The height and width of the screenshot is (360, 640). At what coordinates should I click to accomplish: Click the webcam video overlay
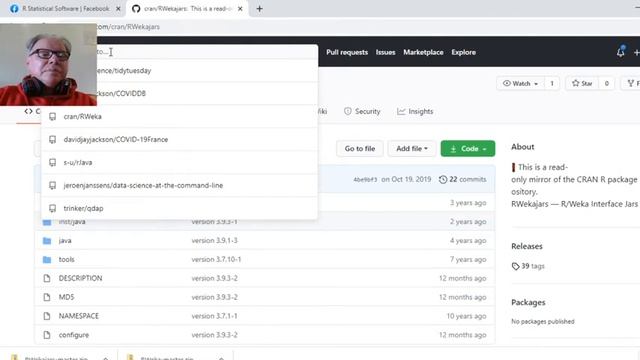tap(48, 64)
